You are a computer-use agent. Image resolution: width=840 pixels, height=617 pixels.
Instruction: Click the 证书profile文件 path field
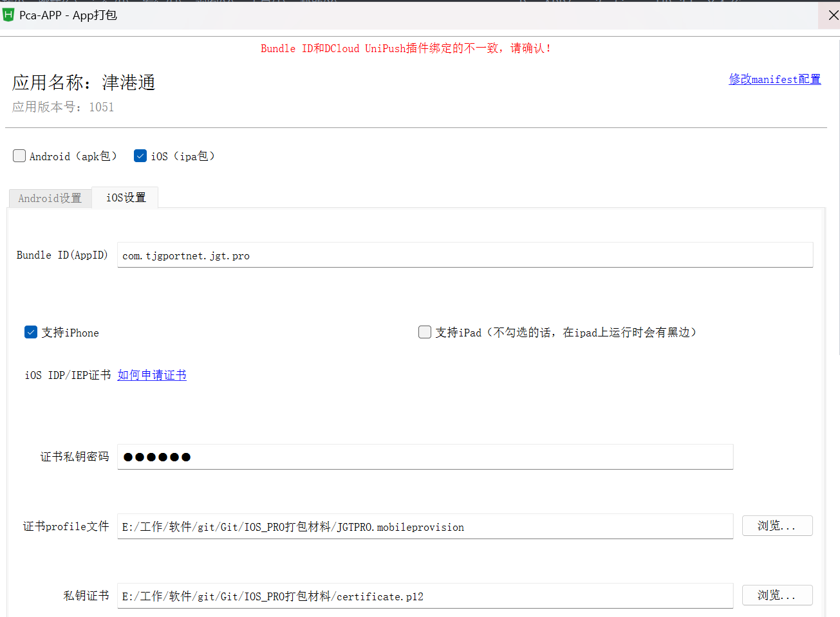coord(425,527)
